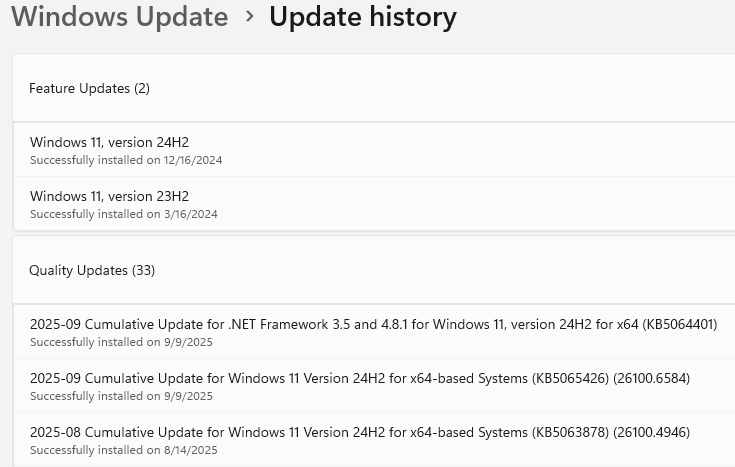Click install status under the KB5065426 update
Image resolution: width=735 pixels, height=467 pixels.
(x=121, y=396)
